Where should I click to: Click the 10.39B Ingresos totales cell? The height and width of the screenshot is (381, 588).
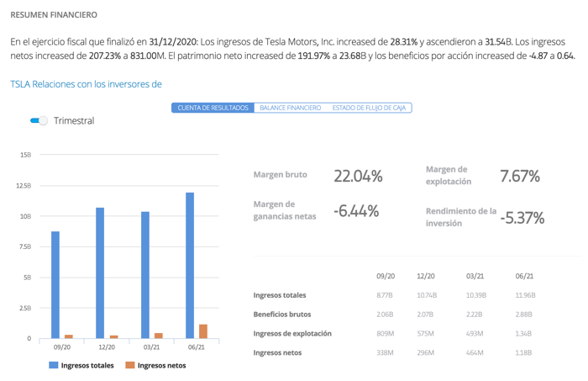click(x=476, y=295)
